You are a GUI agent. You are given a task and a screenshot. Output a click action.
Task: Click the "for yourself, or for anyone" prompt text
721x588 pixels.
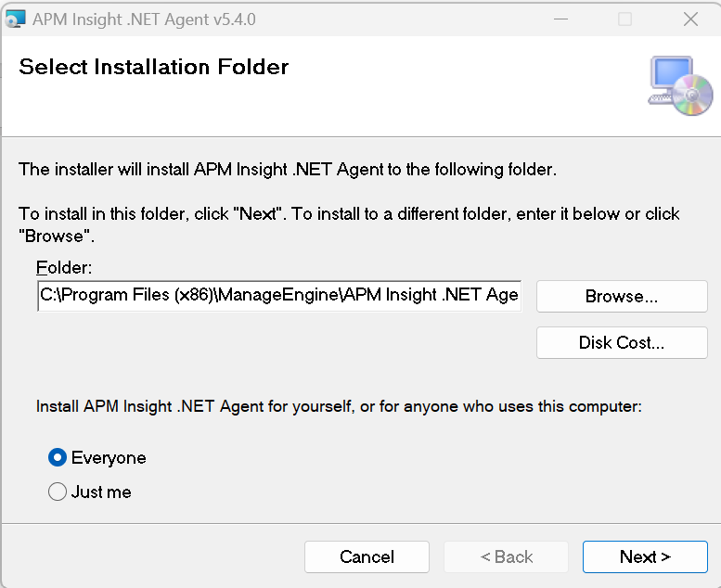tap(339, 406)
